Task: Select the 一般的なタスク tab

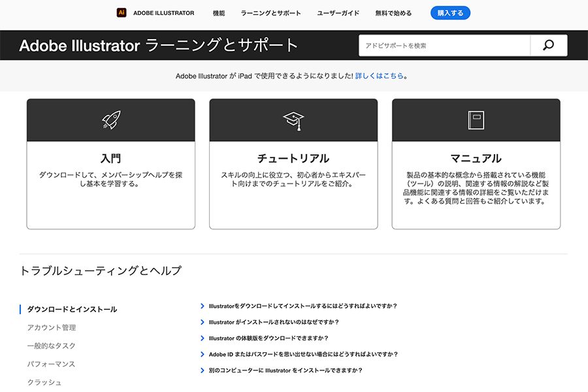Action: (52, 346)
